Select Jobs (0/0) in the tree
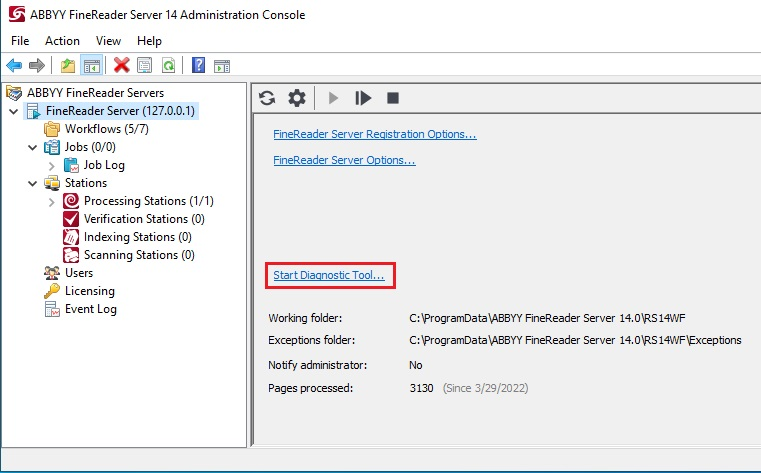Viewport: 761px width, 473px height. [x=90, y=147]
